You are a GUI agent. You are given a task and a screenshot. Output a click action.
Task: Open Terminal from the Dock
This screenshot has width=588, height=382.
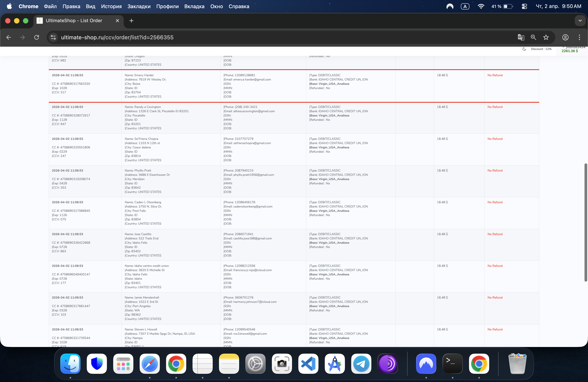pyautogui.click(x=453, y=364)
